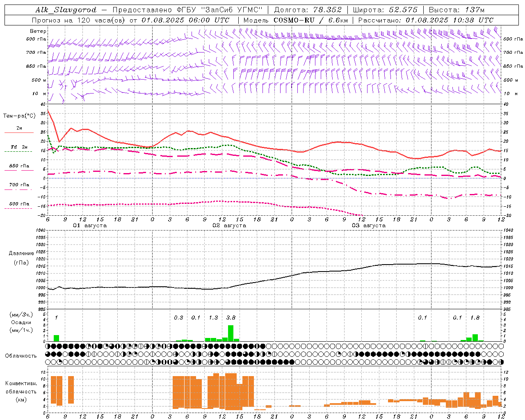Click the Тем-ра(°C) axis title
The image size is (525, 420).
pyautogui.click(x=19, y=116)
